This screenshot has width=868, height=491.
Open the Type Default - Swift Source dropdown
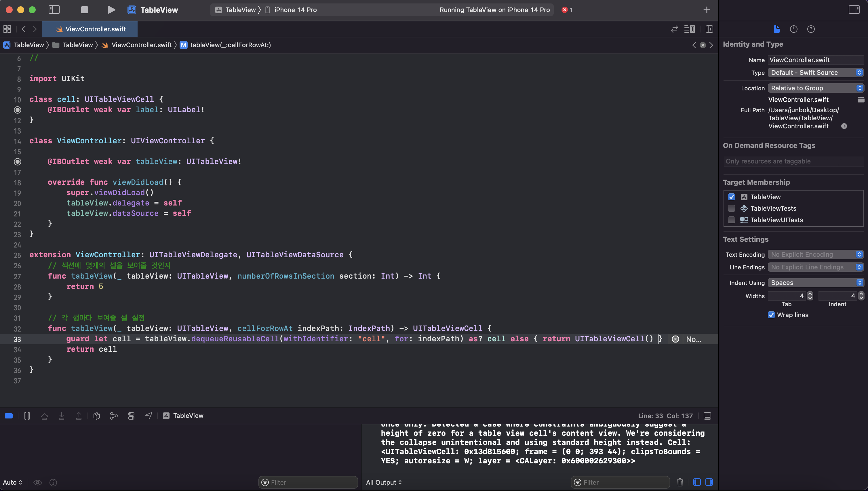815,73
